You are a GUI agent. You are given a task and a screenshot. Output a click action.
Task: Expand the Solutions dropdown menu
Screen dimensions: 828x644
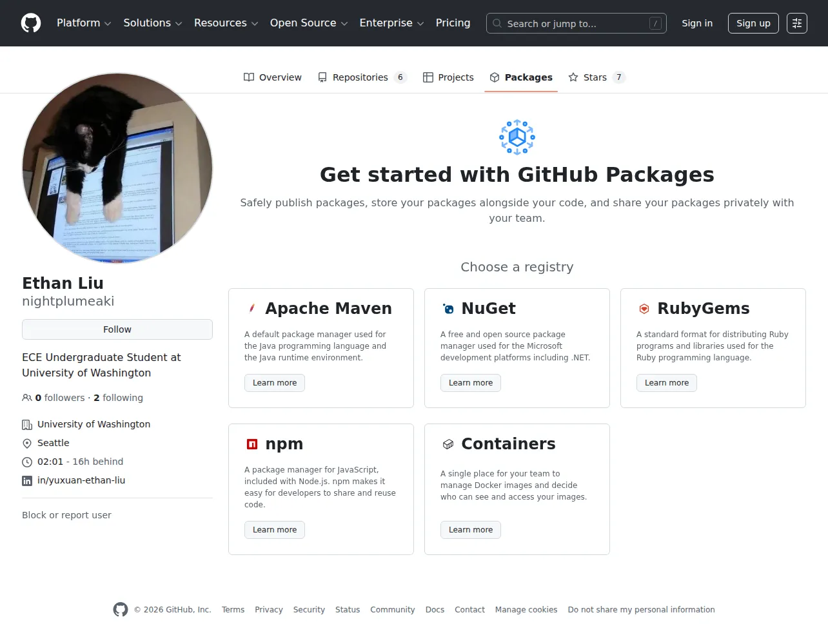(x=153, y=23)
